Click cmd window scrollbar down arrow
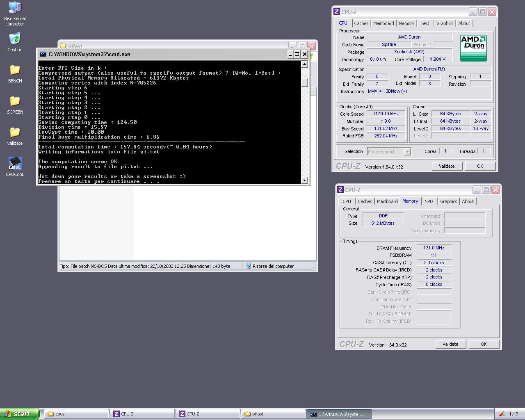Viewport: 525px width, 420px height. [304, 180]
